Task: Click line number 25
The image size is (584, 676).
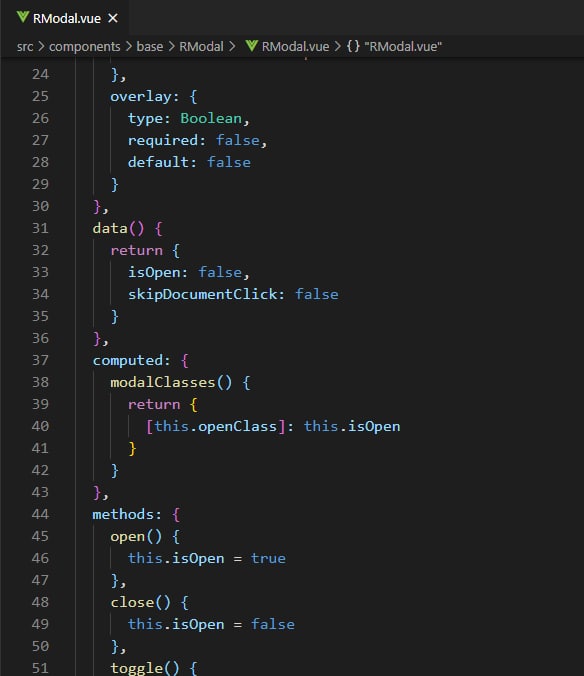Action: [40, 96]
